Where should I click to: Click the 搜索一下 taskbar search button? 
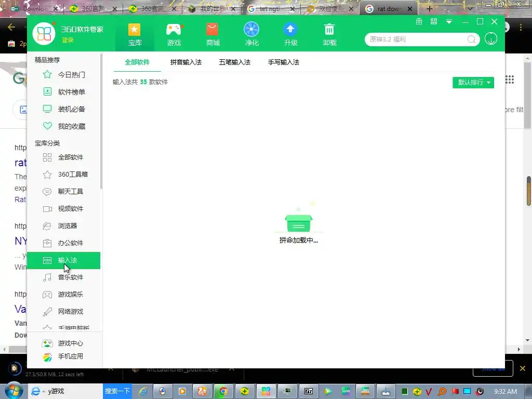117,391
